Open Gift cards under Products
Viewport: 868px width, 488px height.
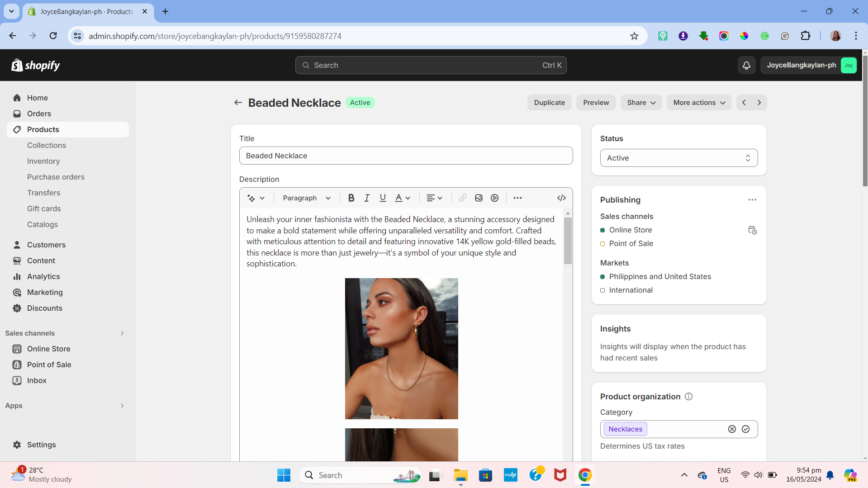pyautogui.click(x=44, y=209)
